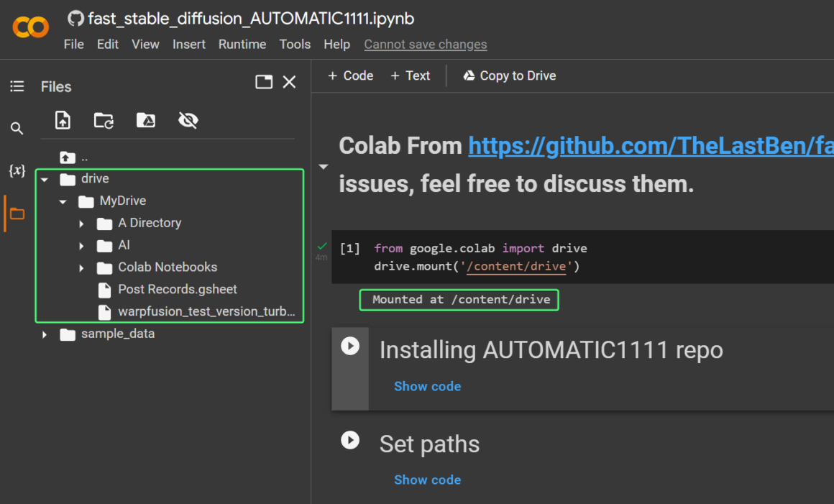Click the Set paths heading
The image size is (834, 504).
(x=429, y=444)
